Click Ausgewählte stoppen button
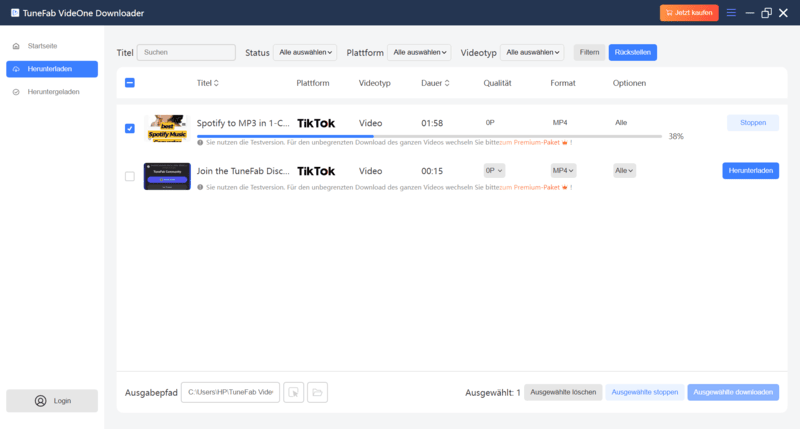Viewport: 800px width, 429px height. 645,392
